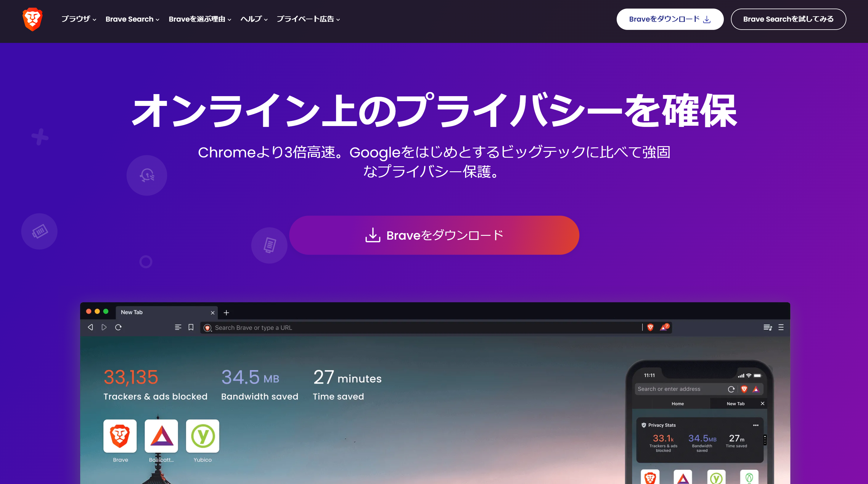Expand the ヘルプ navigation menu
868x484 pixels.
pyautogui.click(x=254, y=19)
